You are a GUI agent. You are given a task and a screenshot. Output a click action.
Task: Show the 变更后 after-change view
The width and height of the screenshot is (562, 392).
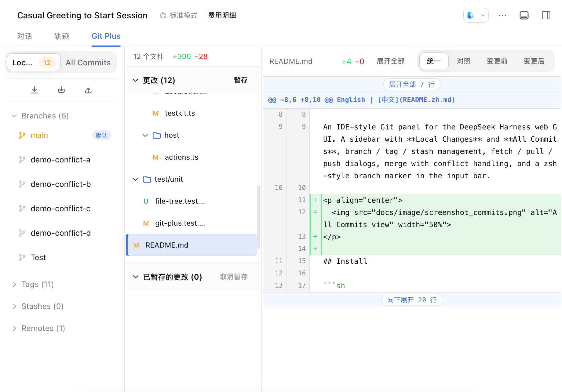534,61
